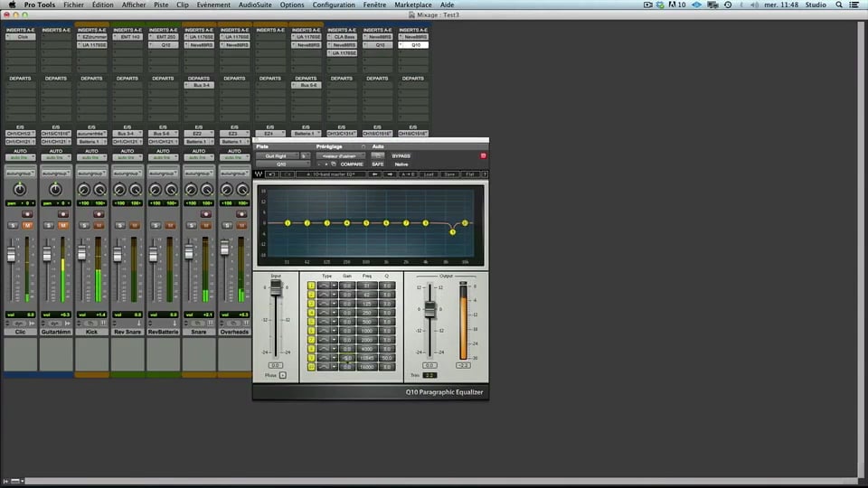Click the red target button in plugin header
Image resolution: width=868 pixels, height=488 pixels.
(483, 156)
